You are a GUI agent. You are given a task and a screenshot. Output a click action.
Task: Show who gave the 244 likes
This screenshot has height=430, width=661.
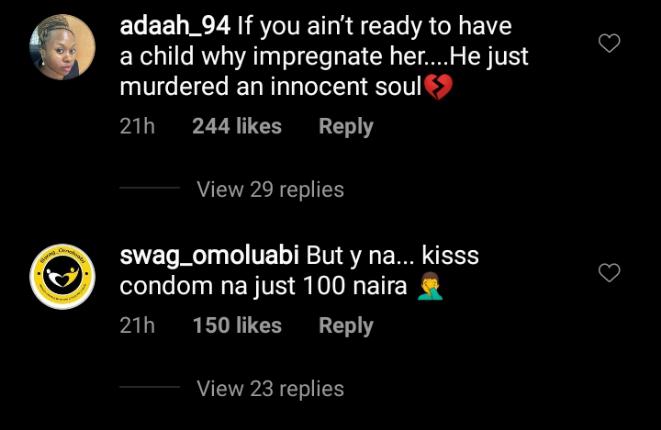236,127
